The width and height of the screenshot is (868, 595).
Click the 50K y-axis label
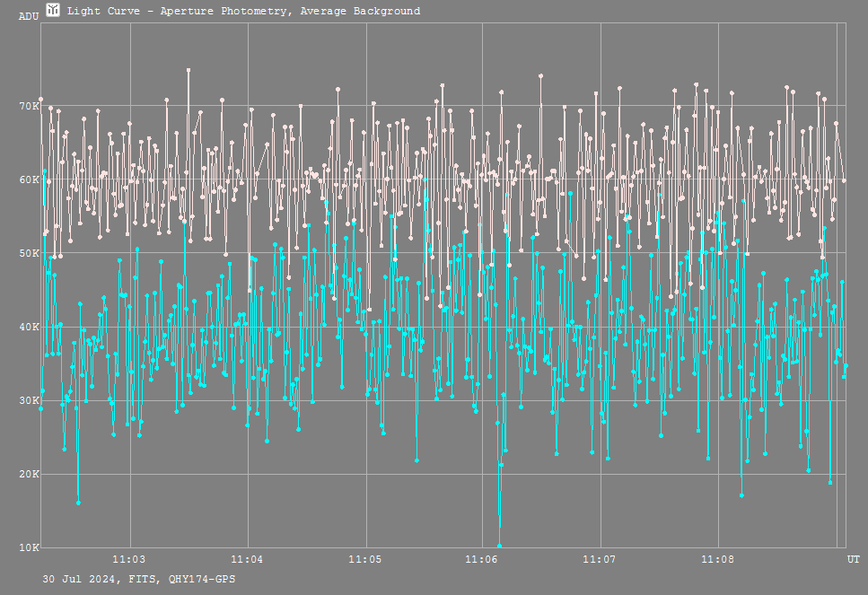[30, 253]
